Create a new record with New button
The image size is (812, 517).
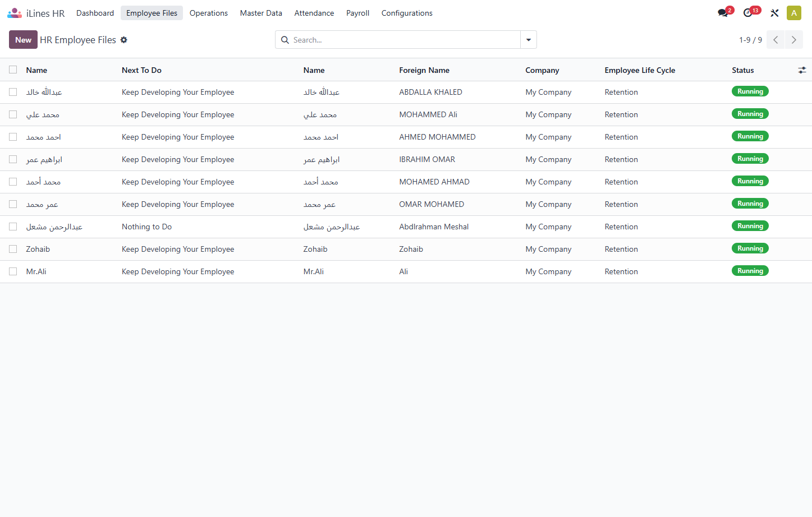click(23, 40)
